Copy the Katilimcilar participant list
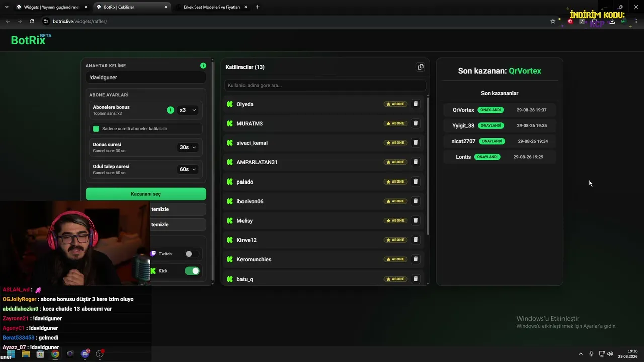This screenshot has height=362, width=644. (421, 67)
